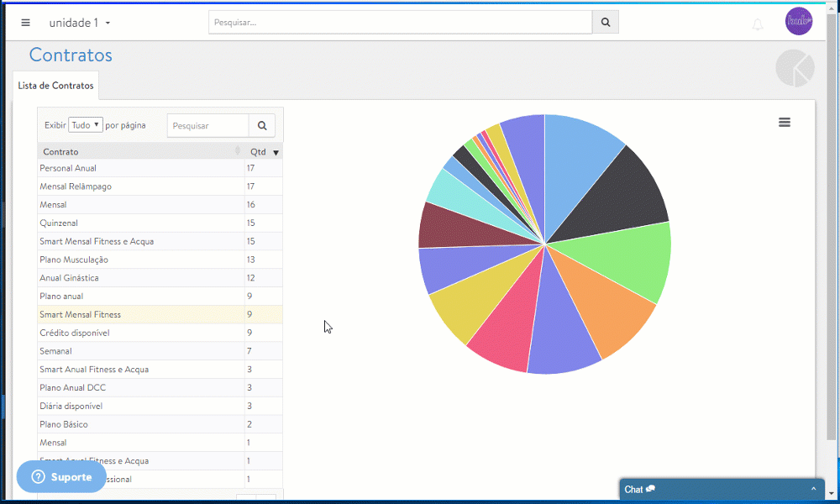Open the hamburger sidebar menu
This screenshot has height=504, width=840.
point(25,23)
